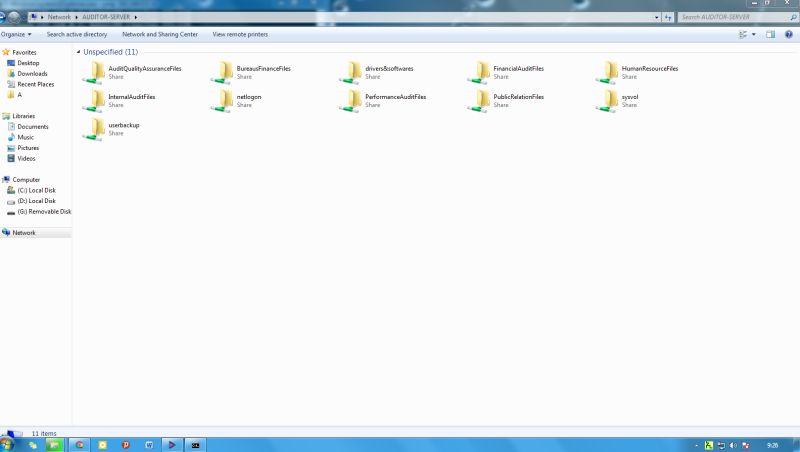Open the HumanResourceFiles share folder
Image resolution: width=800 pixels, height=452 pixels.
pyautogui.click(x=637, y=72)
